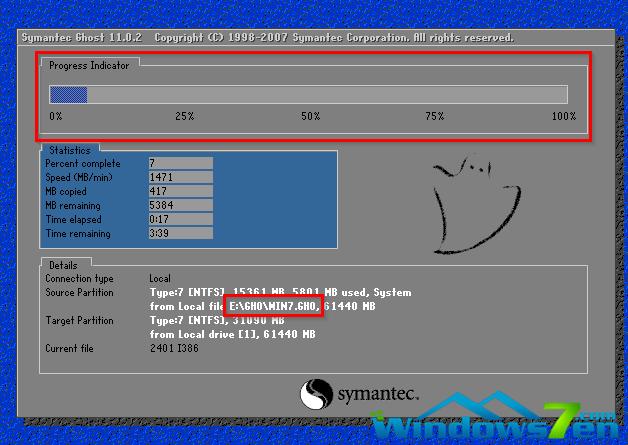Click the blue progress bar fill

click(68, 95)
